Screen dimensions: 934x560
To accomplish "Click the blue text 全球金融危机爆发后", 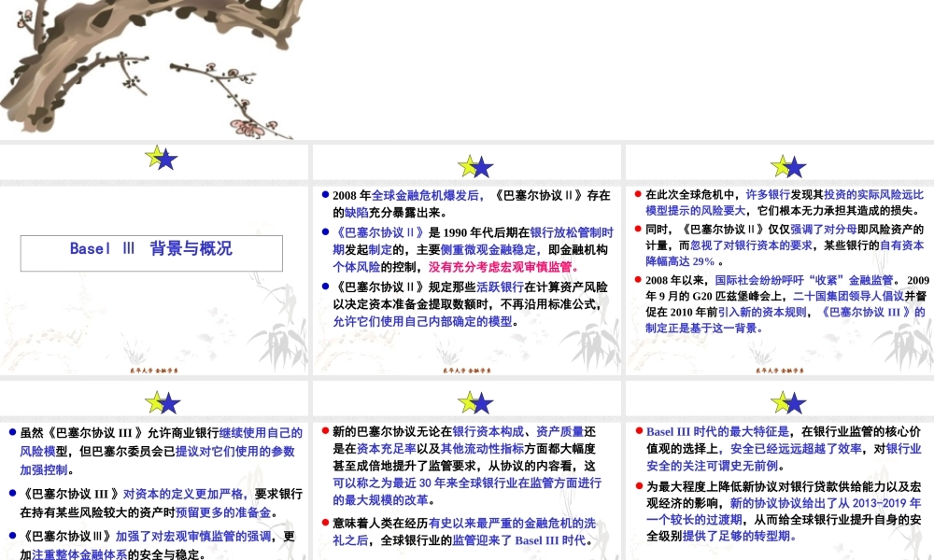I will tap(425, 195).
